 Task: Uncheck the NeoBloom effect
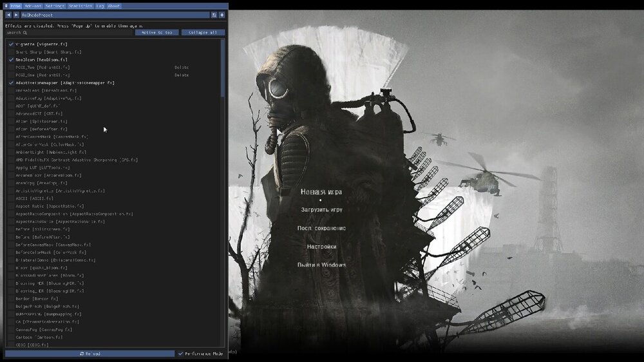pyautogui.click(x=11, y=59)
